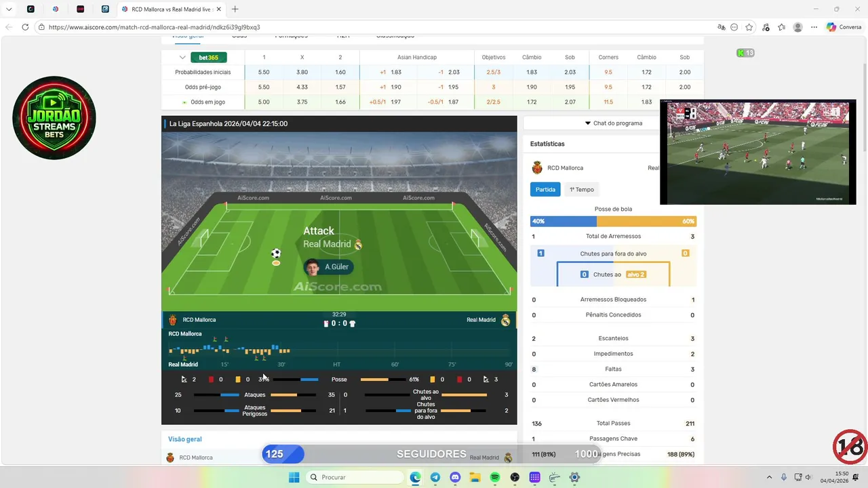Switch to the fourth pinned browser tab
Image resolution: width=868 pixels, height=488 pixels.
(105, 9)
